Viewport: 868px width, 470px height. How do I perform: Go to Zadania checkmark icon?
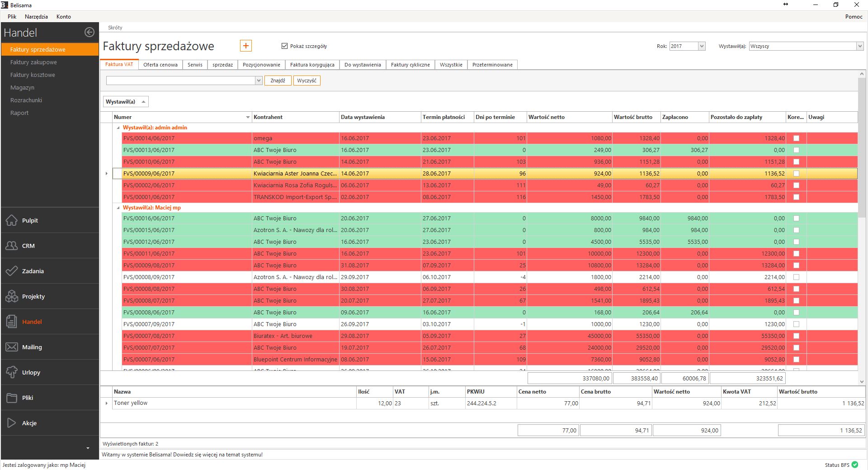pos(12,271)
